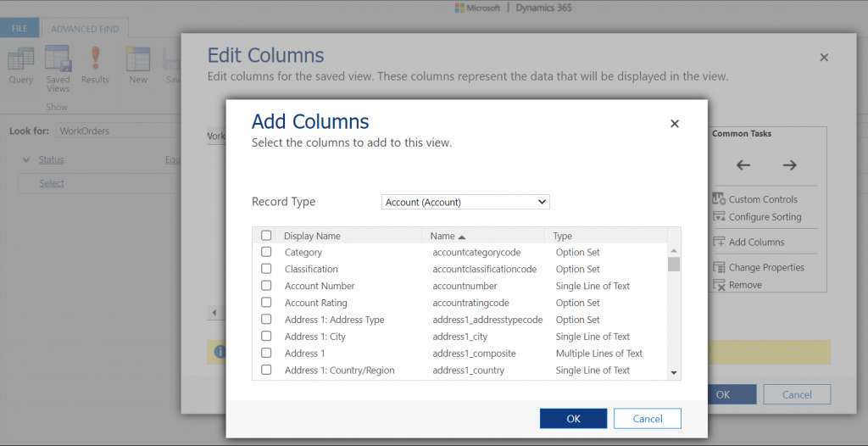Check the Account Rating checkbox
The width and height of the screenshot is (868, 446).
tap(266, 303)
